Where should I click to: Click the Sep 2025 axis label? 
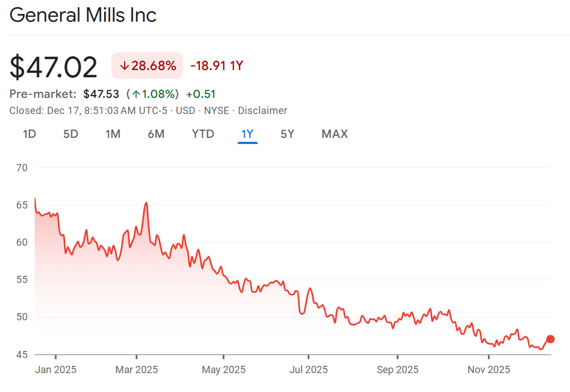tap(397, 369)
